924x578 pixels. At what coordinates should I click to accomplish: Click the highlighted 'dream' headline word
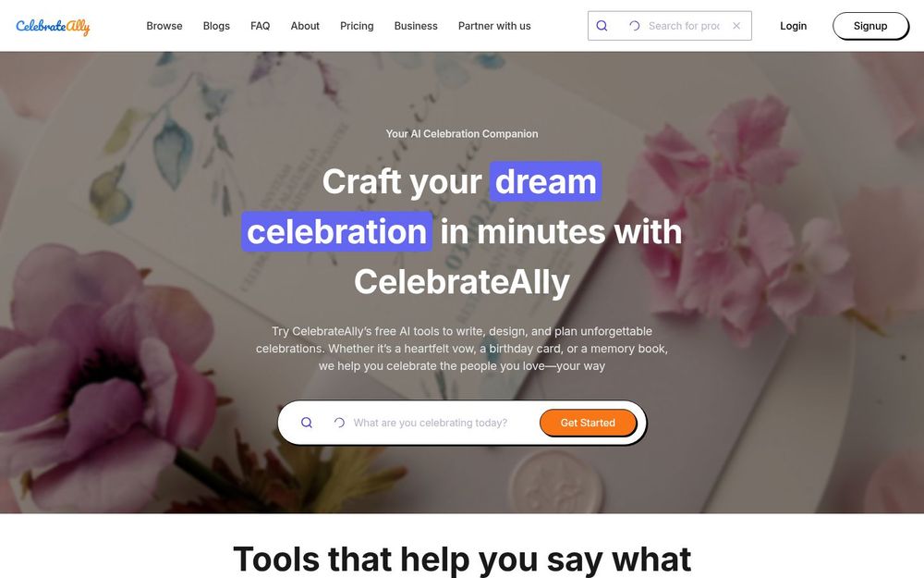click(546, 181)
